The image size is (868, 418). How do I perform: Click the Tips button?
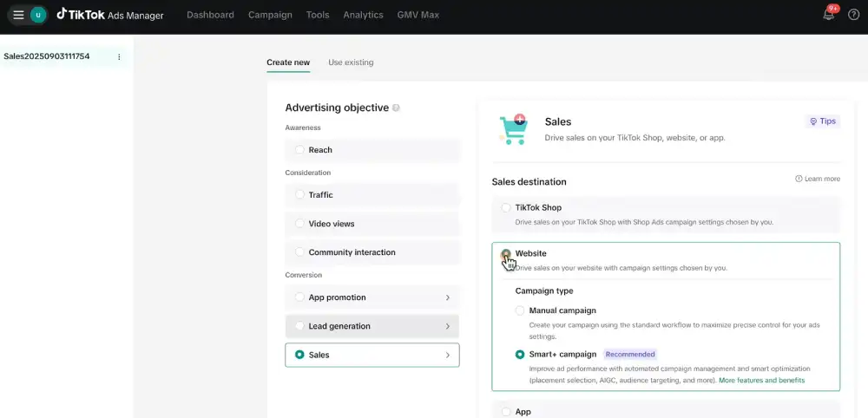[822, 121]
